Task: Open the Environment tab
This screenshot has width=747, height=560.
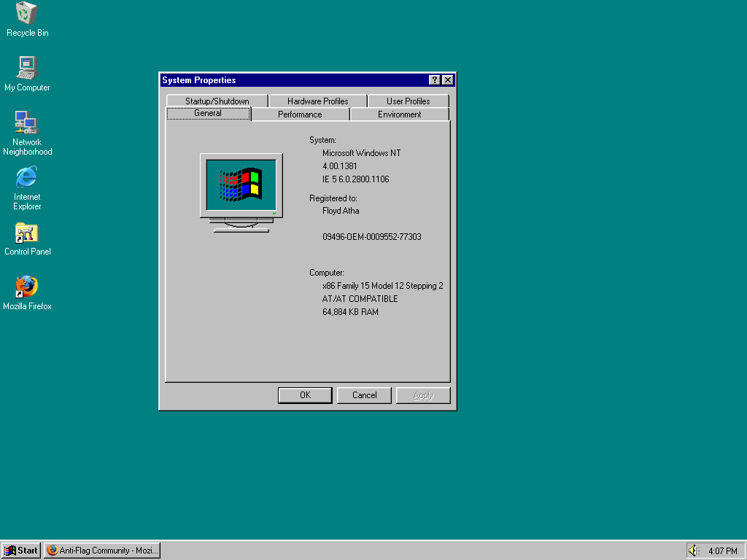Action: (399, 114)
